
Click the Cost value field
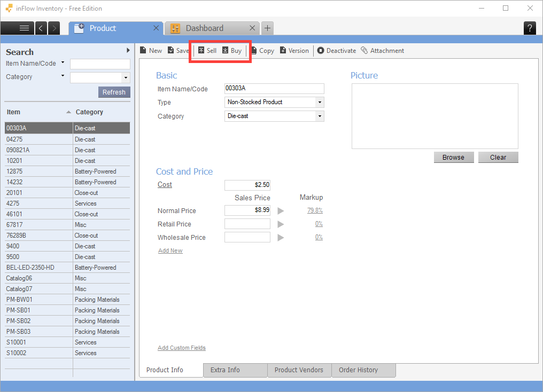[x=247, y=185]
